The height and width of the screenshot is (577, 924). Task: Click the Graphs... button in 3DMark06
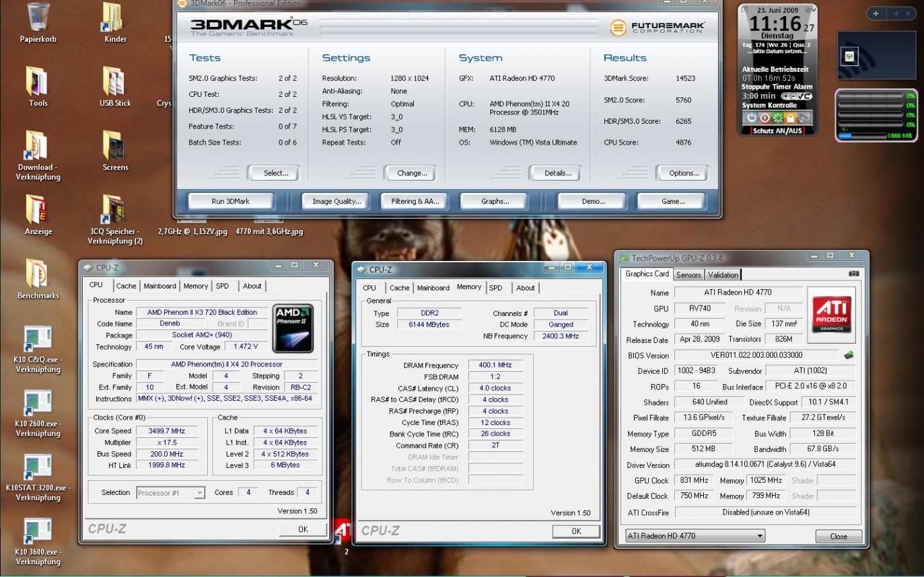coord(495,201)
